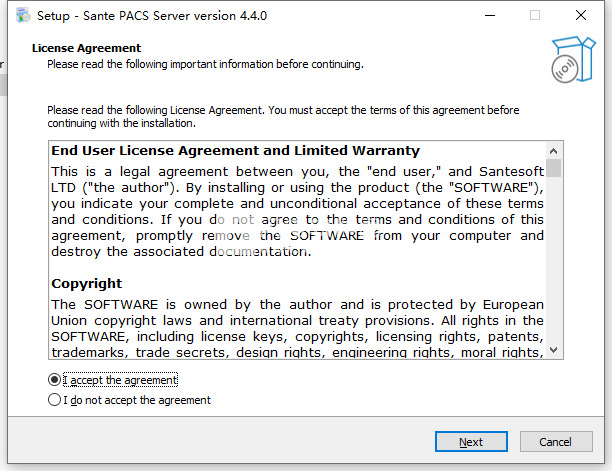Click the license text scrollbar thumb
Viewport: 612px width, 471px height.
(553, 167)
